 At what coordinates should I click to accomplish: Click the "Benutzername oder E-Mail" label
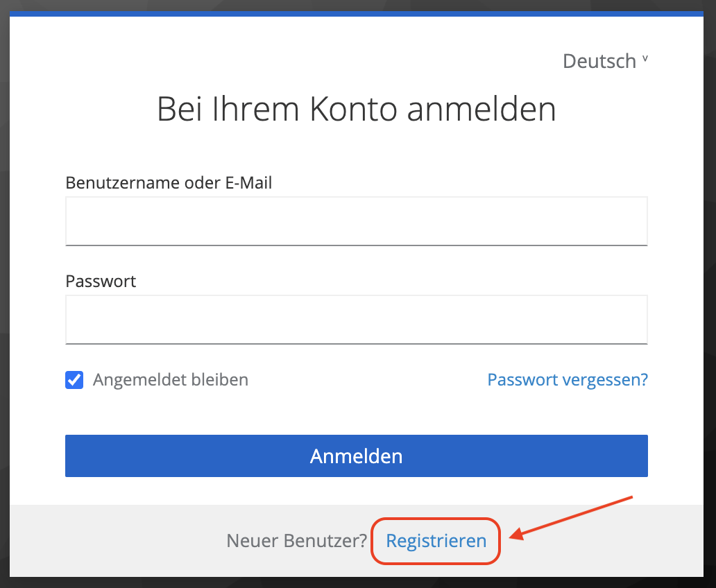point(169,183)
